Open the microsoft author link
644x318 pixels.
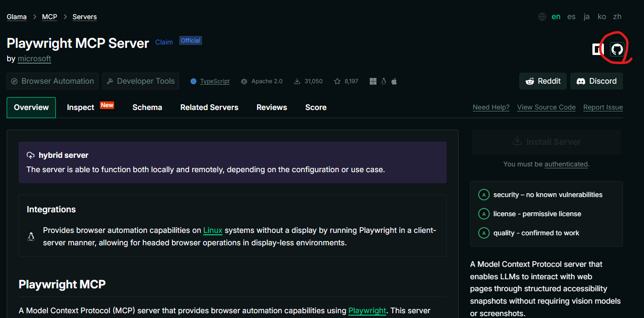34,58
